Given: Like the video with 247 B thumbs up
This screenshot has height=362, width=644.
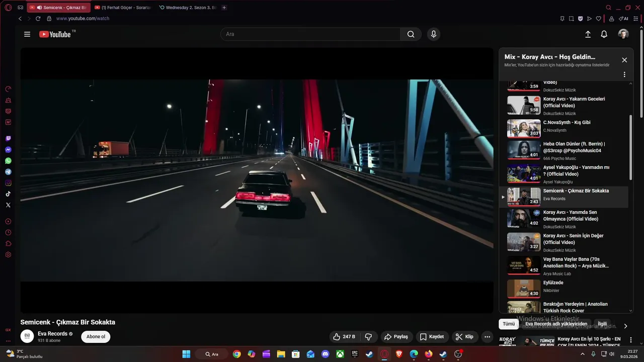Looking at the screenshot, I should (x=344, y=337).
